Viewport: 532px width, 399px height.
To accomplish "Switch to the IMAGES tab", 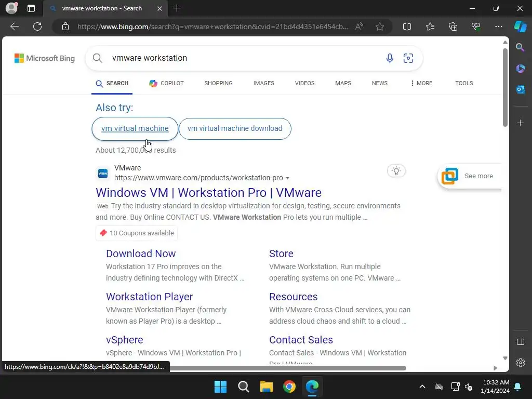I will click(x=263, y=83).
